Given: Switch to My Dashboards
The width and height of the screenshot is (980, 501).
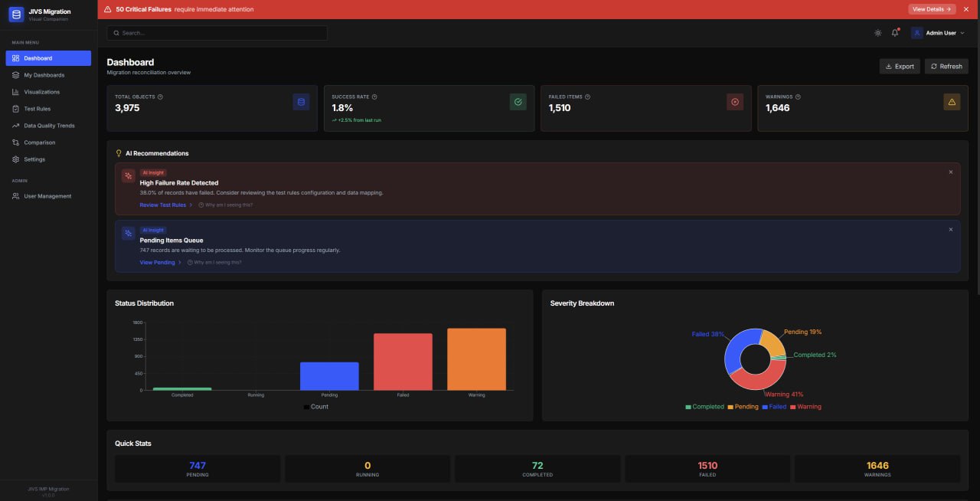Looking at the screenshot, I should (42, 74).
